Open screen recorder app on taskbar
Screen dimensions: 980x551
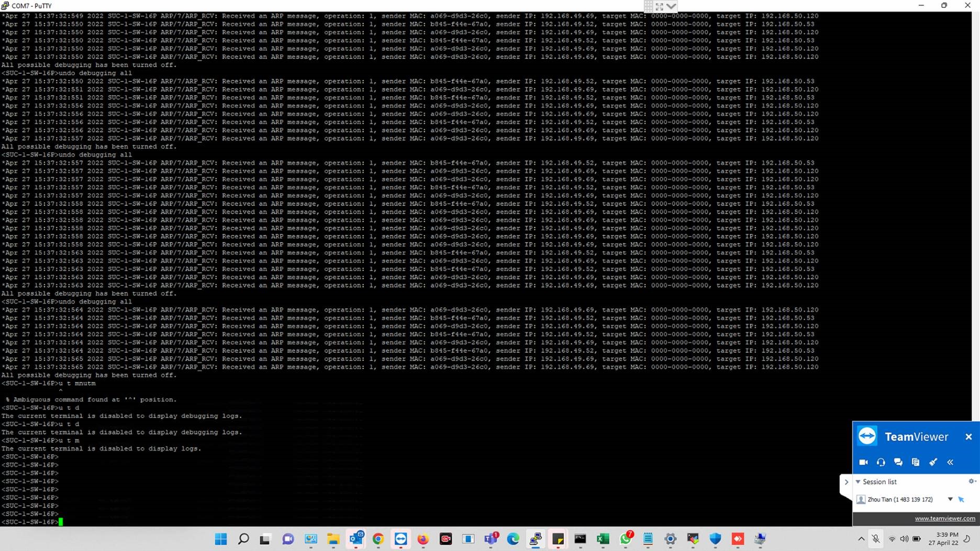[x=446, y=539]
